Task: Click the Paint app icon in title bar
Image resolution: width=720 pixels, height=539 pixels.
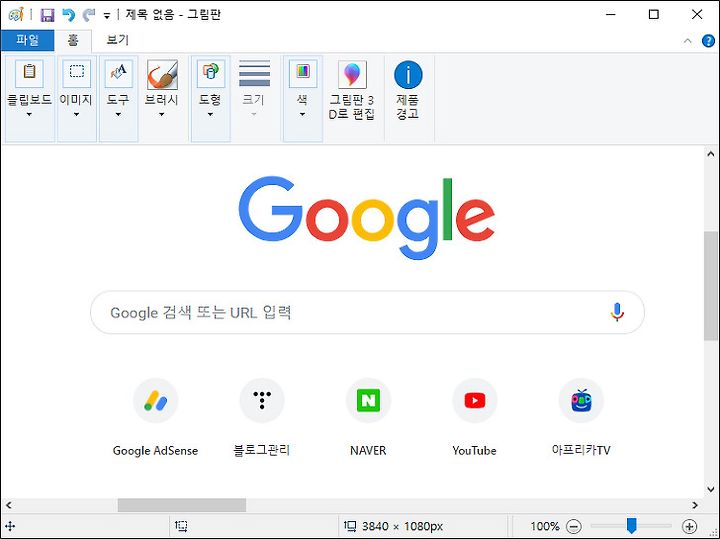Action: pos(16,15)
